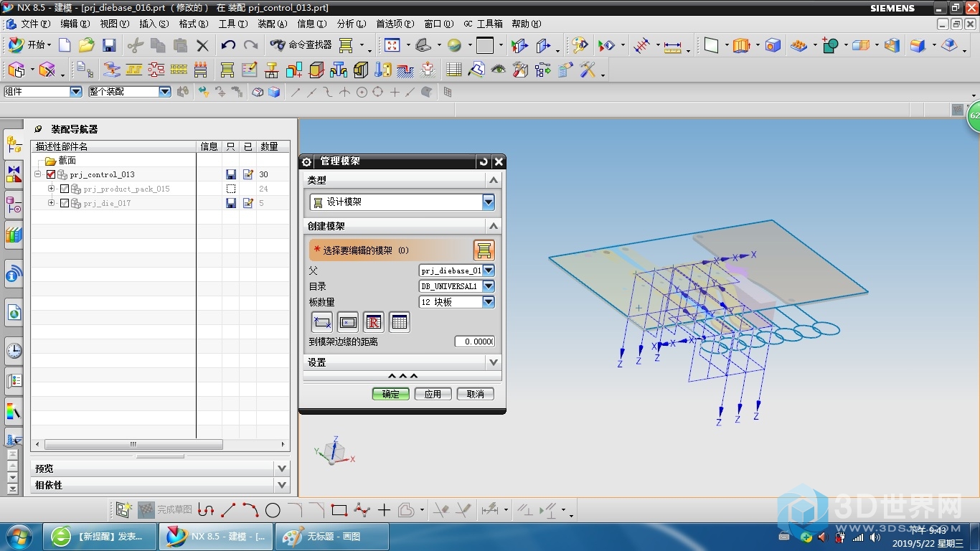Open the 文件(F) menu
This screenshot has height=551, width=980.
click(36, 24)
